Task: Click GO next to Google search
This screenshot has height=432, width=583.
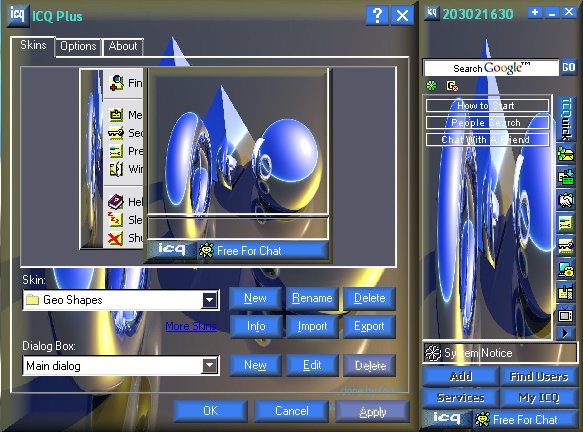Action: point(568,67)
